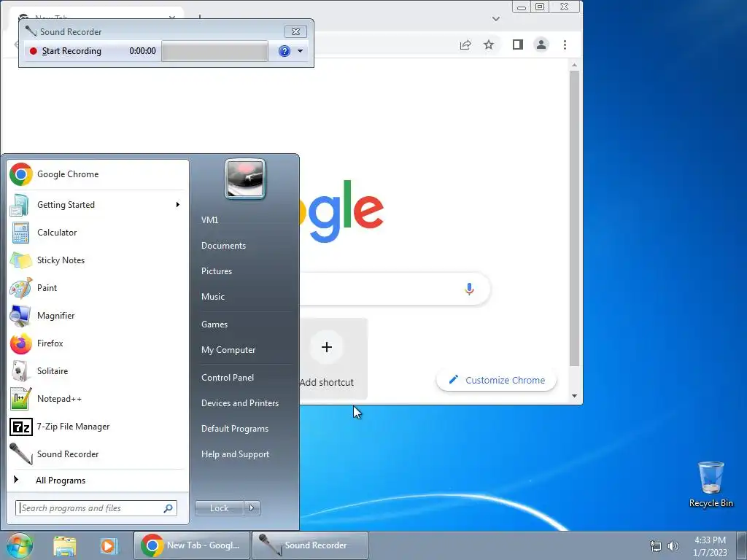Click the Windows Start orb
Image resolution: width=747 pixels, height=560 pixels.
coord(20,545)
